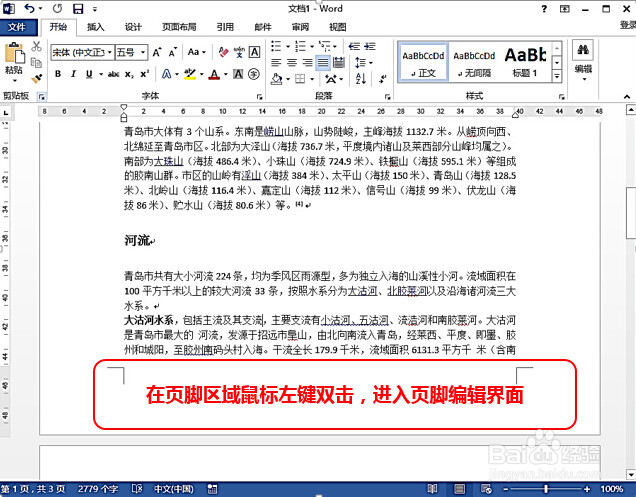The height and width of the screenshot is (497, 636).
Task: Open Word Help question mark
Action: (544, 9)
